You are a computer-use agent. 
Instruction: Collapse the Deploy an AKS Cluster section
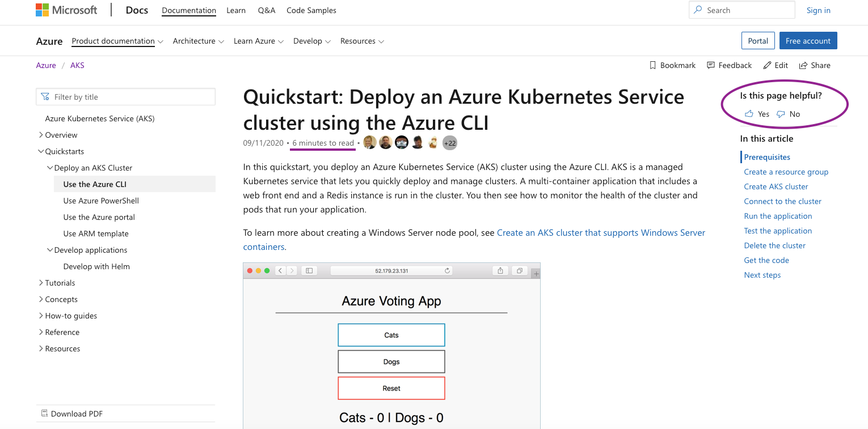(x=50, y=168)
